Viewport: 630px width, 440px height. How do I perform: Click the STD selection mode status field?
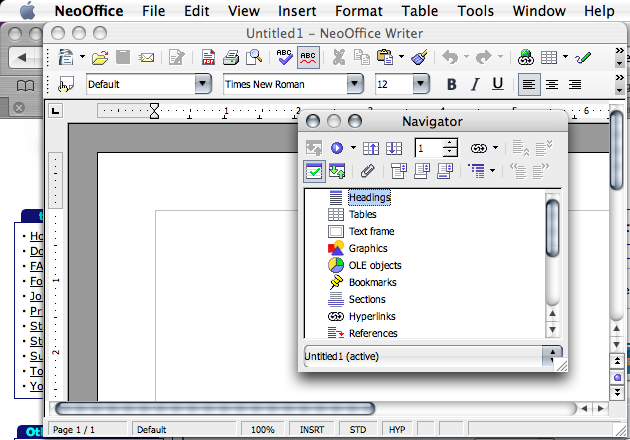coord(358,430)
